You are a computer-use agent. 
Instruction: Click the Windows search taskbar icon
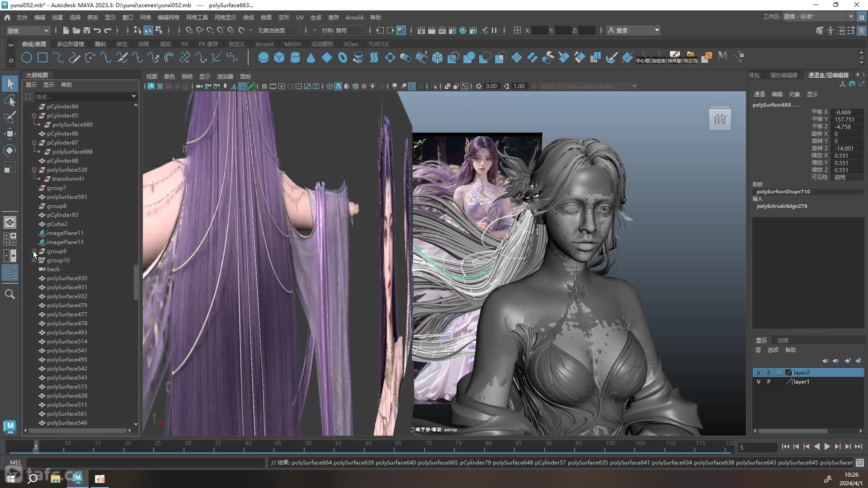pos(33,479)
